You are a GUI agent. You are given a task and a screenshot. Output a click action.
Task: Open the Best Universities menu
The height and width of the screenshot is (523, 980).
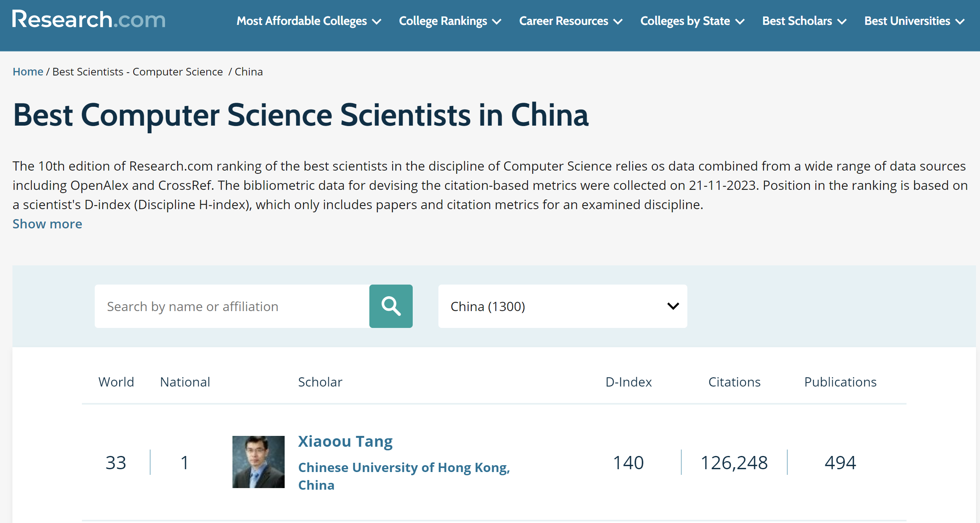click(915, 21)
